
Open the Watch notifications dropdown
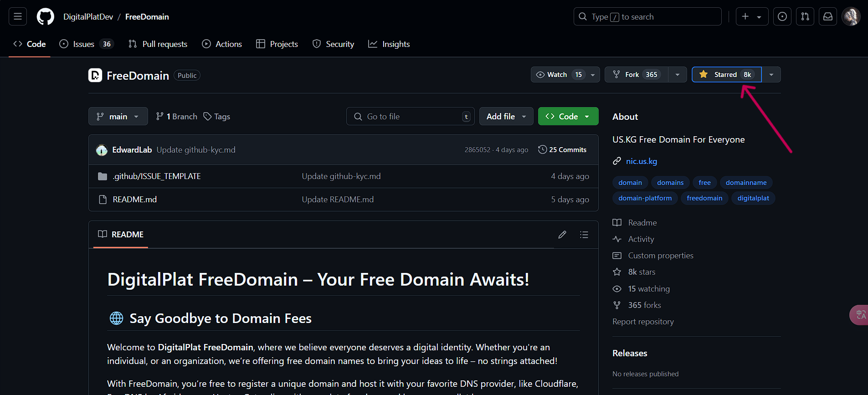click(565, 75)
